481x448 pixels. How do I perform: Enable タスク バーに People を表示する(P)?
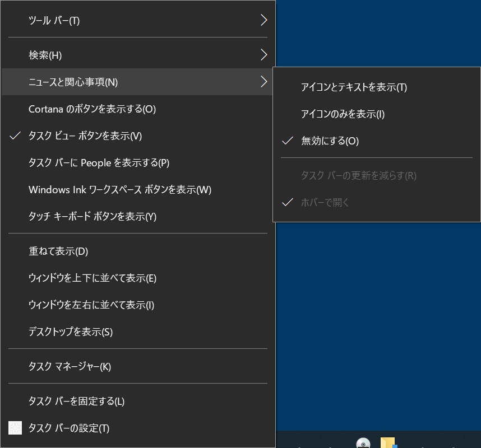[x=137, y=162]
